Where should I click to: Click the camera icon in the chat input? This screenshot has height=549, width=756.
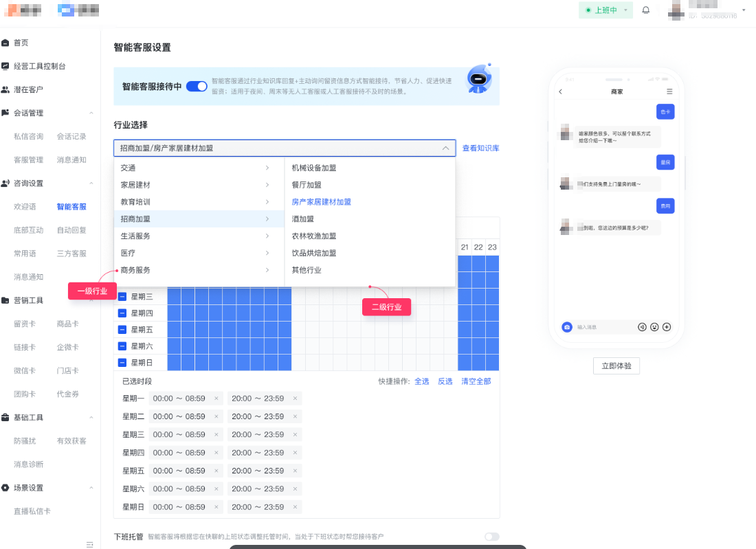click(x=567, y=327)
